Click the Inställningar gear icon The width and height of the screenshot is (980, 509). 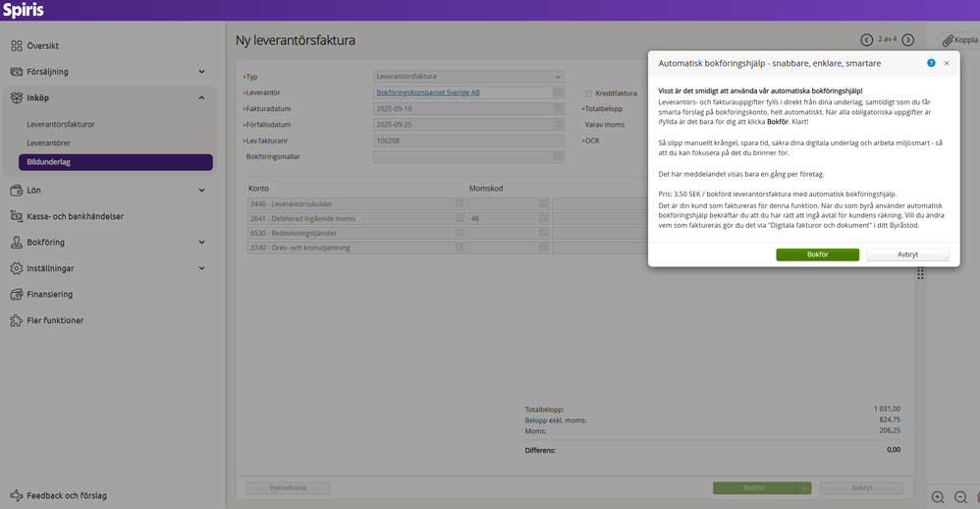tap(17, 268)
